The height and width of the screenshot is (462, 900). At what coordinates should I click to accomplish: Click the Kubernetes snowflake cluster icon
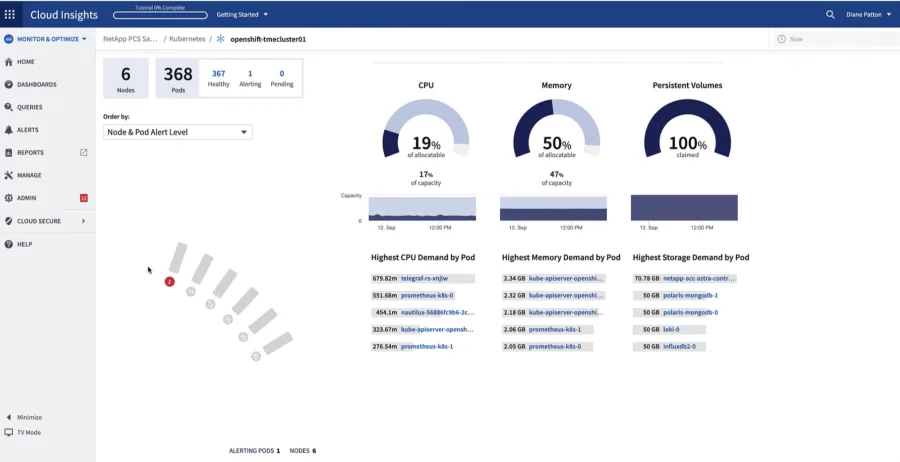tap(220, 39)
